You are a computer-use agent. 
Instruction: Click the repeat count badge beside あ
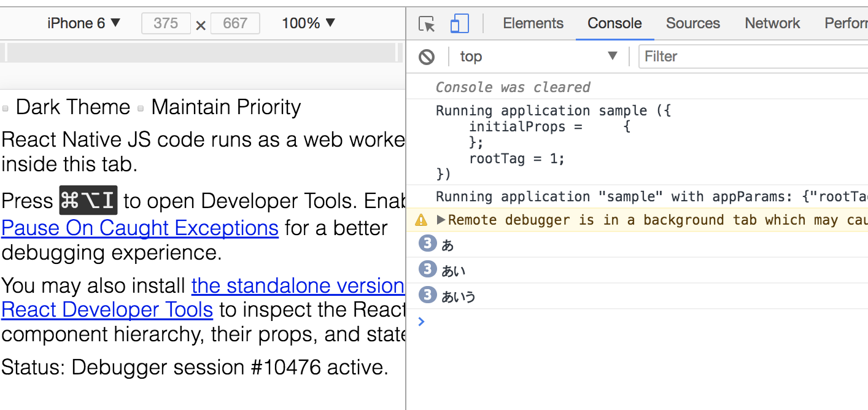tap(427, 244)
